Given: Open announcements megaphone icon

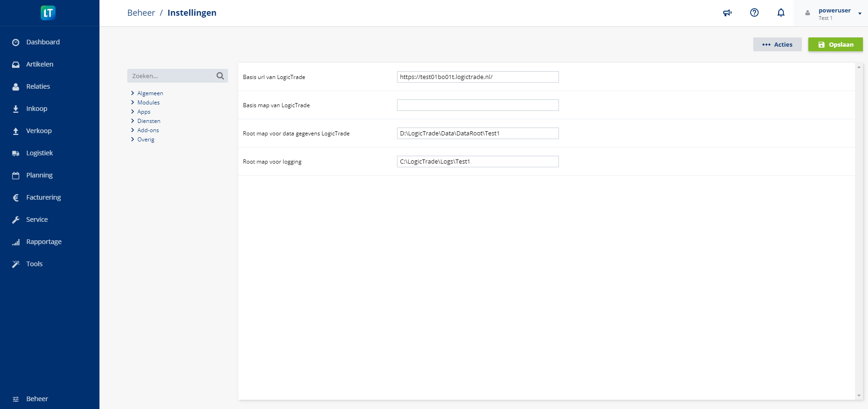Looking at the screenshot, I should [727, 12].
